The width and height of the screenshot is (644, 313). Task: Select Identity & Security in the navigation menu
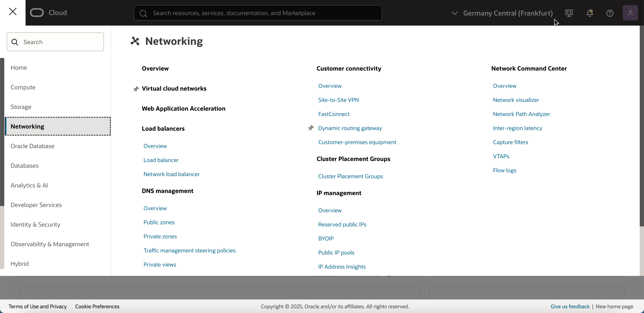point(35,225)
